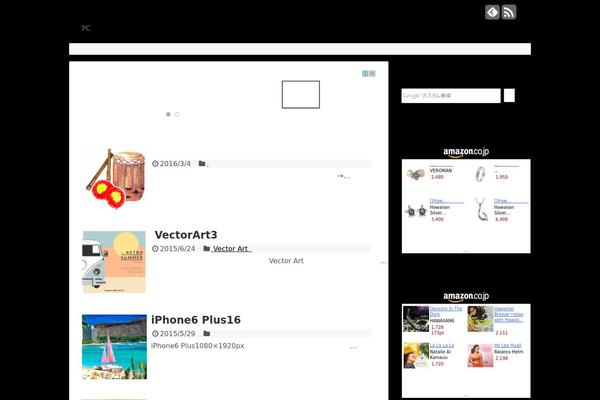Open the VectorArt3 post title
Screen dimensions: 600x400
(186, 235)
